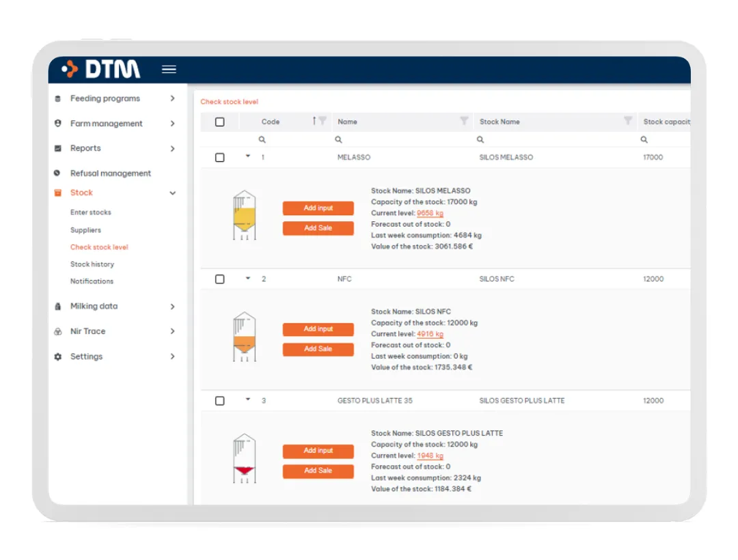Open the 1948 kg current level link
The image size is (738, 560).
click(x=430, y=456)
